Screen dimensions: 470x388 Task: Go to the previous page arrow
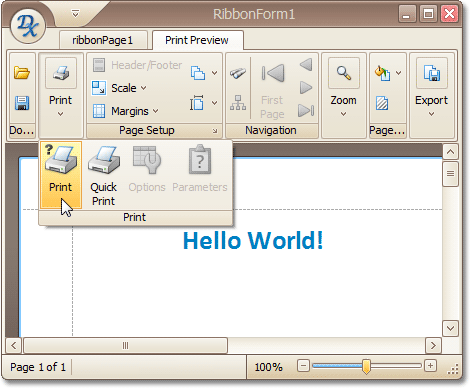(306, 65)
